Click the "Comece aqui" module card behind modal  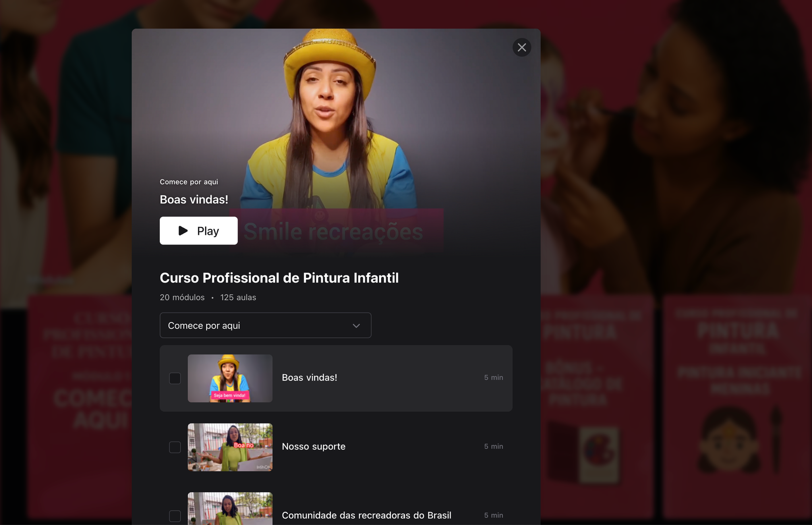pos(81,406)
